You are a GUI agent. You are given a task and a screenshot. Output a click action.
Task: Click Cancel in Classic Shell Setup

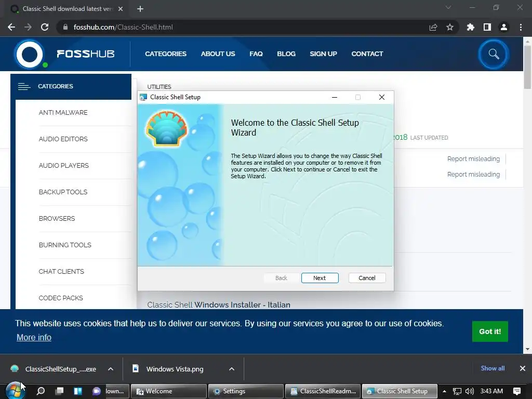pos(367,278)
